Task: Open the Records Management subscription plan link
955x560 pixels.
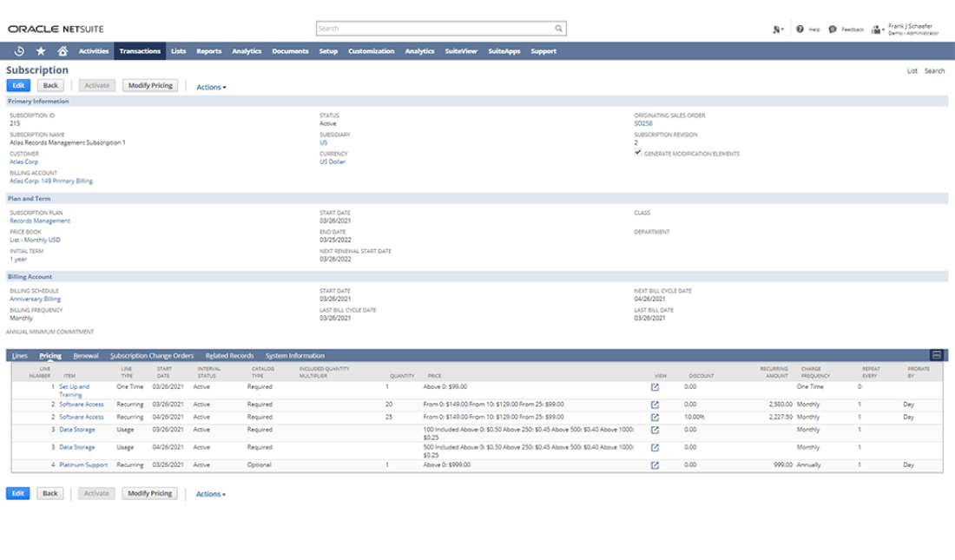Action: [x=40, y=221]
